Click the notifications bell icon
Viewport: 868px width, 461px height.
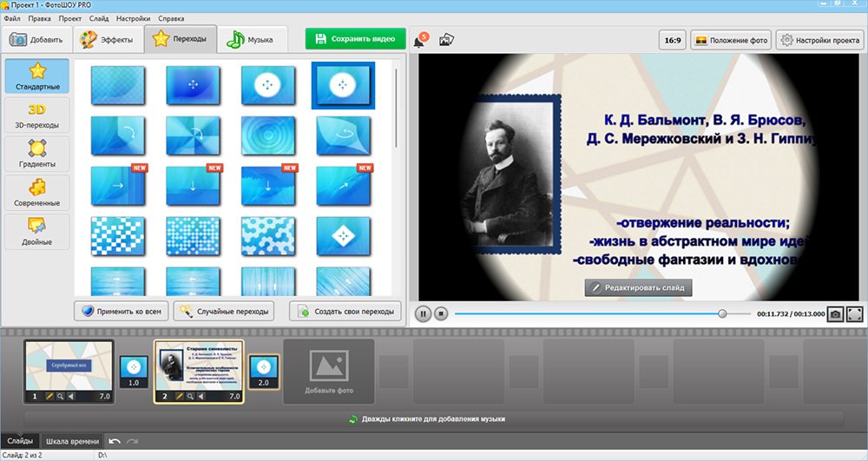[420, 40]
